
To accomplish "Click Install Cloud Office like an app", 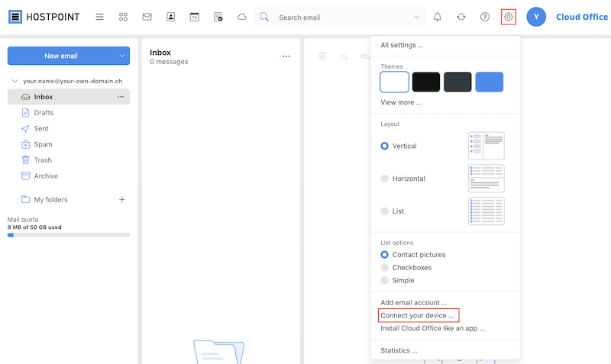I will coord(432,328).
